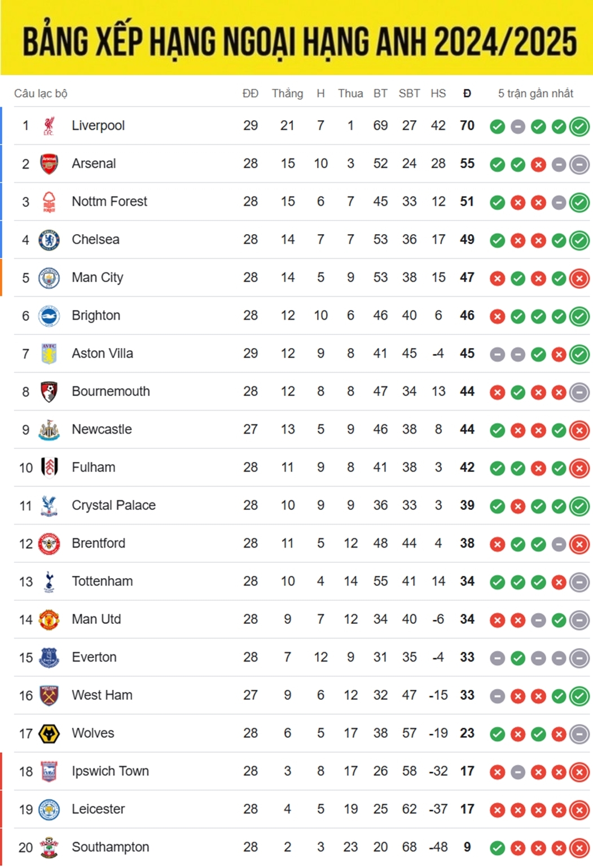Click the Southampton club crest
This screenshot has height=868, width=593.
pos(49,847)
